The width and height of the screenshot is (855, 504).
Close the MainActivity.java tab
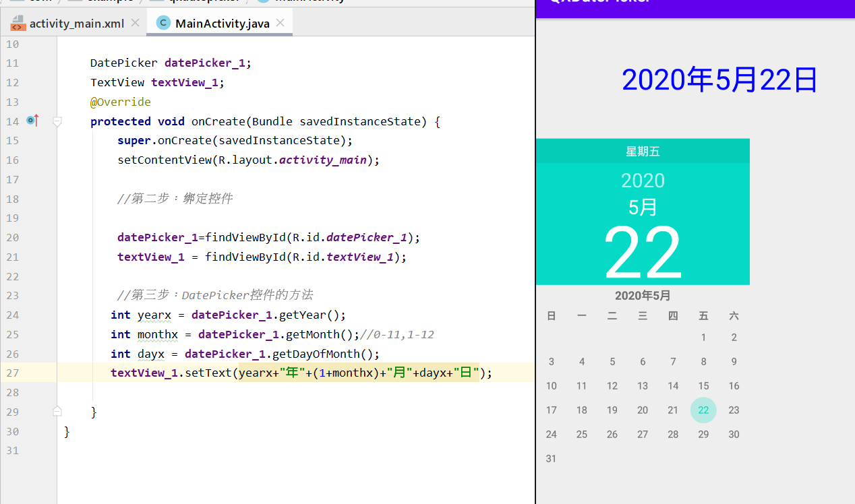(280, 22)
